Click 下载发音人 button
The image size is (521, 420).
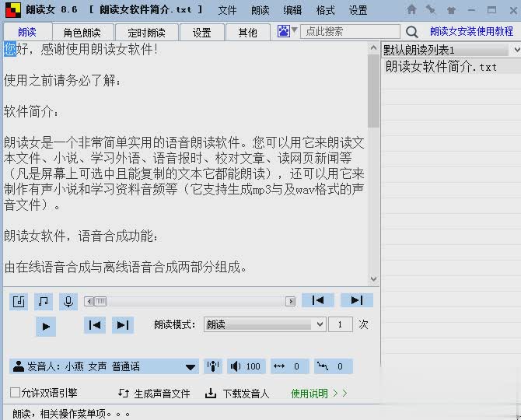pyautogui.click(x=237, y=394)
